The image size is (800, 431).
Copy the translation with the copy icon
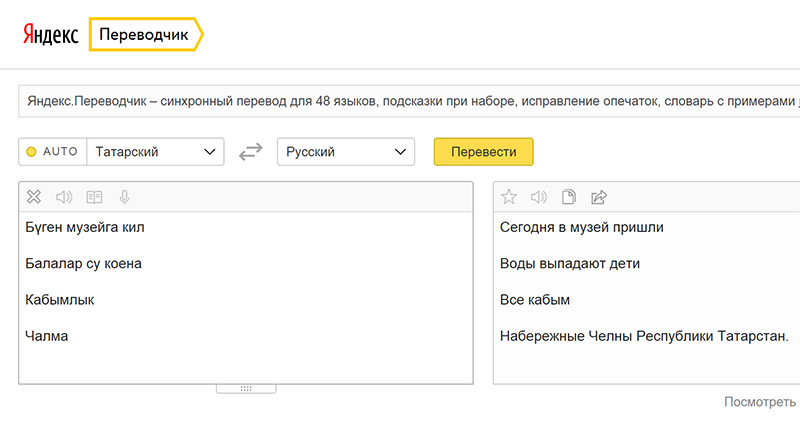click(569, 196)
